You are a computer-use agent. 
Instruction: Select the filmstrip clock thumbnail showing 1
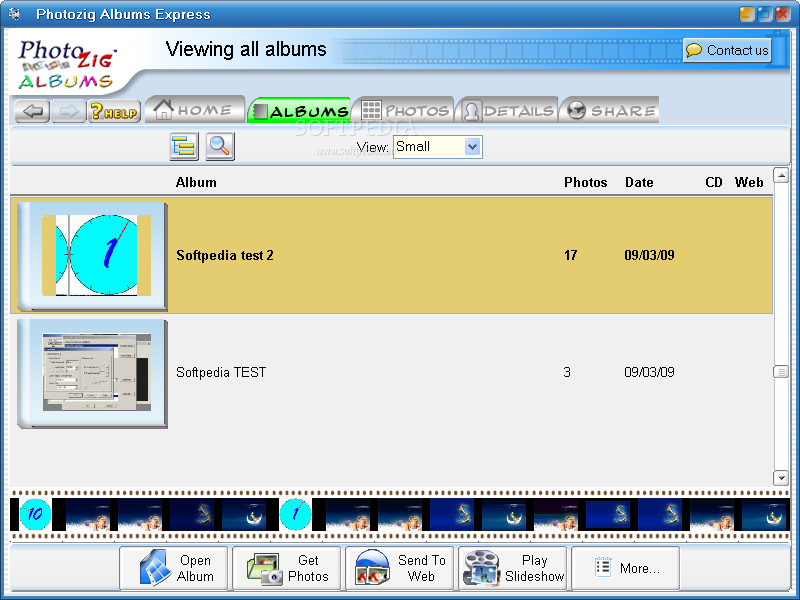point(295,514)
